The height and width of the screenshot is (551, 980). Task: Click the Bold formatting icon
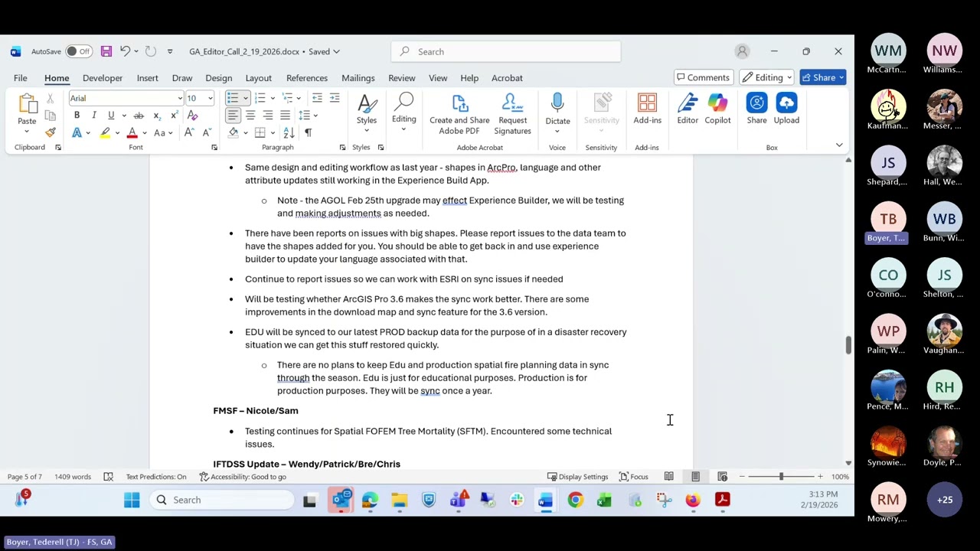(77, 116)
